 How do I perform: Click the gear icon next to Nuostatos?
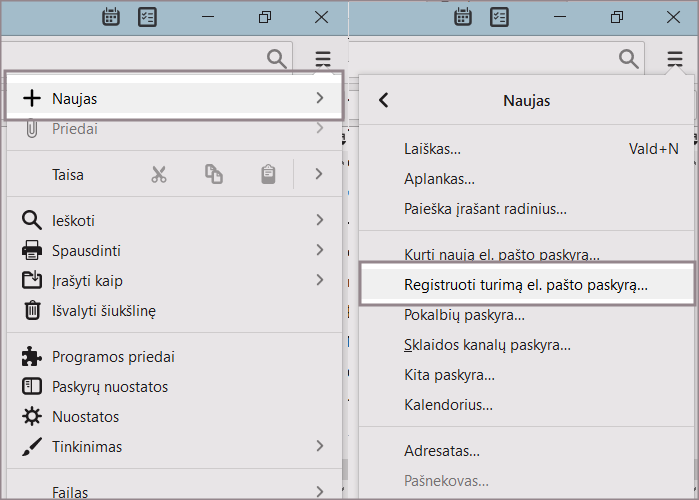32,417
